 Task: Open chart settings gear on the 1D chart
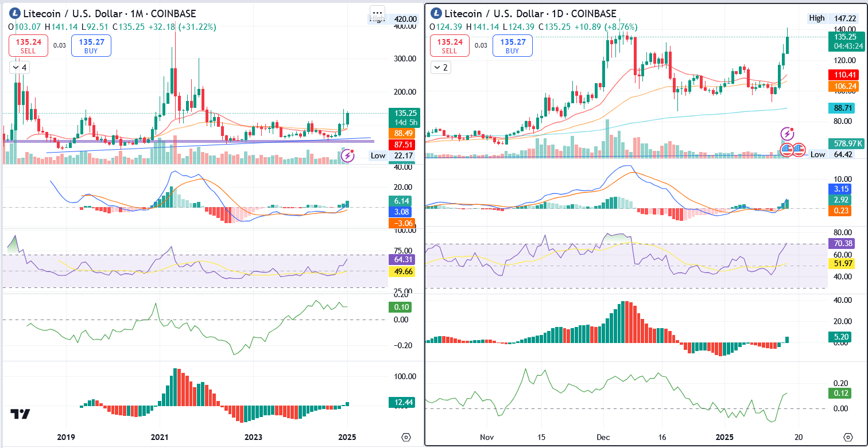point(847,437)
